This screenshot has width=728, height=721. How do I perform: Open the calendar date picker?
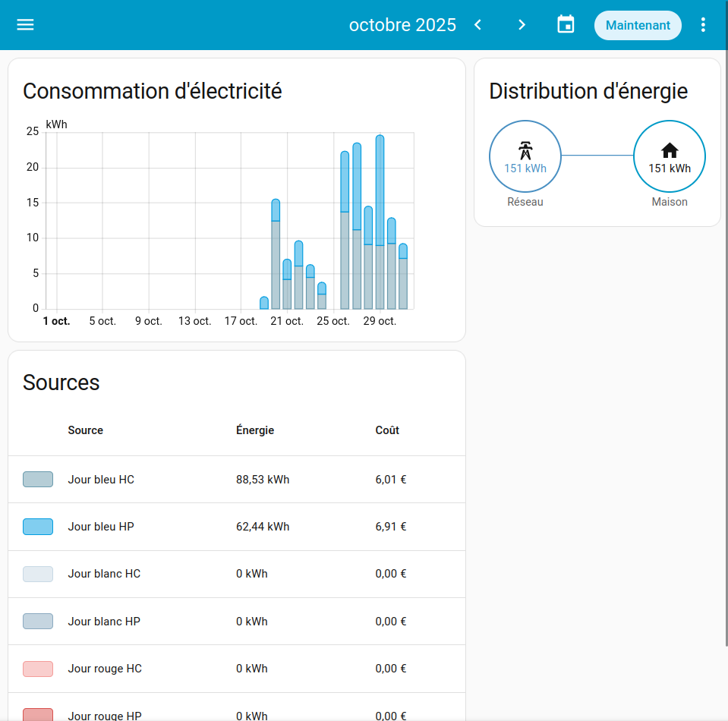pyautogui.click(x=566, y=25)
